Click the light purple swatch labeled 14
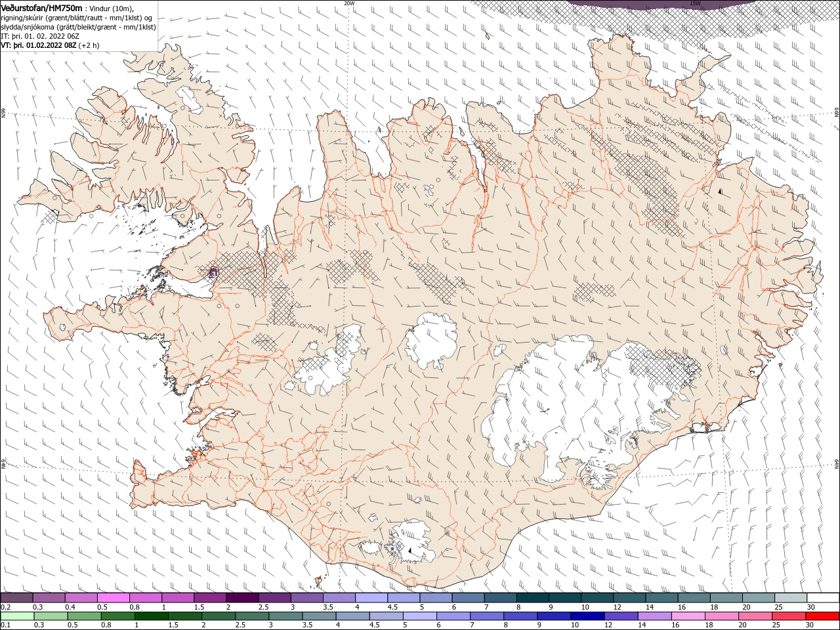This screenshot has width=840, height=630. (x=654, y=616)
